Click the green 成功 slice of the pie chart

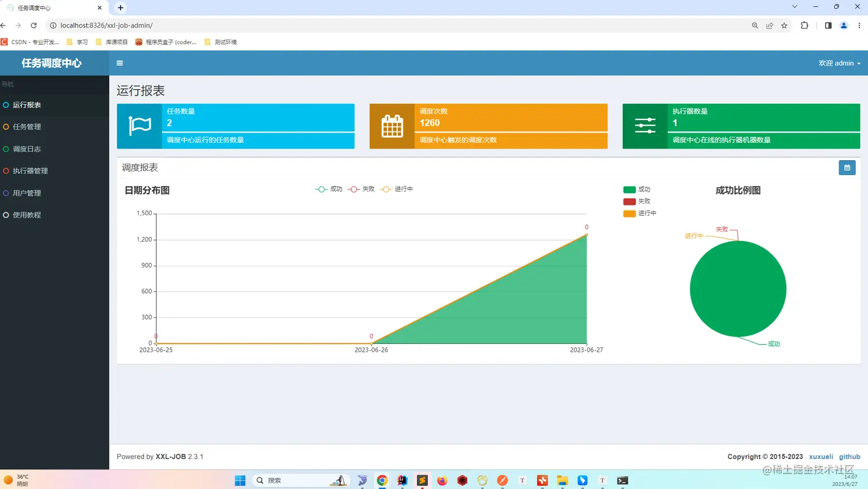(738, 289)
